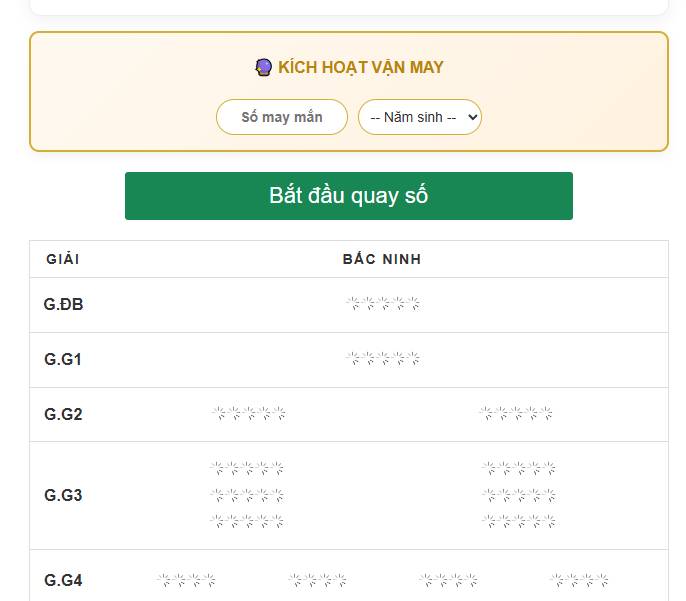Click the KÍCH HOẠT VẬN MAY heading
Image resolution: width=686 pixels, height=601 pixels.
(x=361, y=67)
